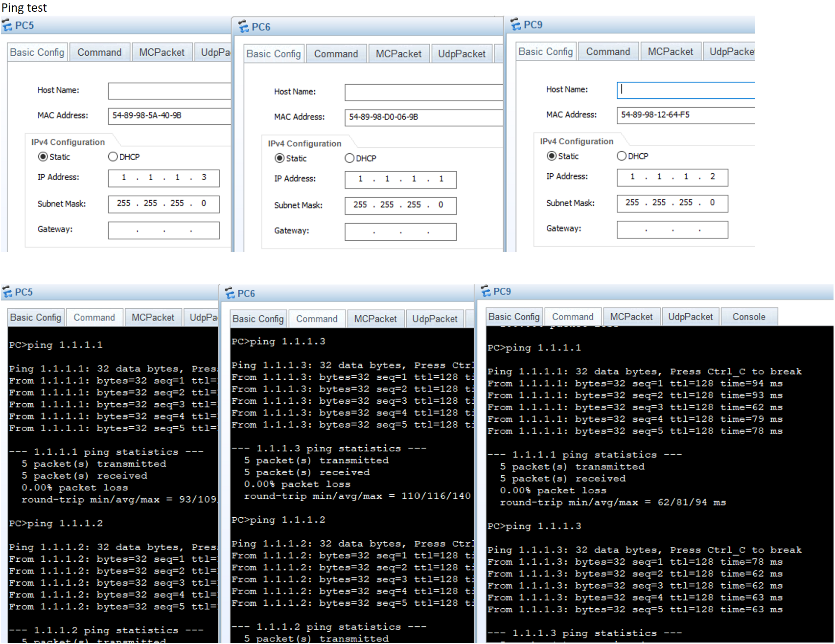This screenshot has width=835, height=644.
Task: Switch to UdpPacket tab in PC6 terminal window
Action: [x=435, y=319]
